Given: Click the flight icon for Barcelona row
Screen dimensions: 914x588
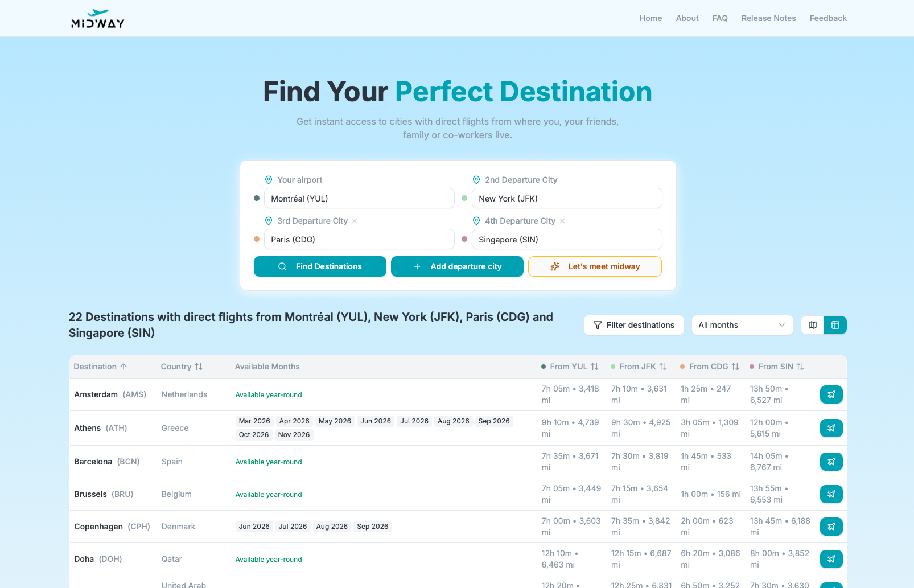Looking at the screenshot, I should (x=831, y=462).
